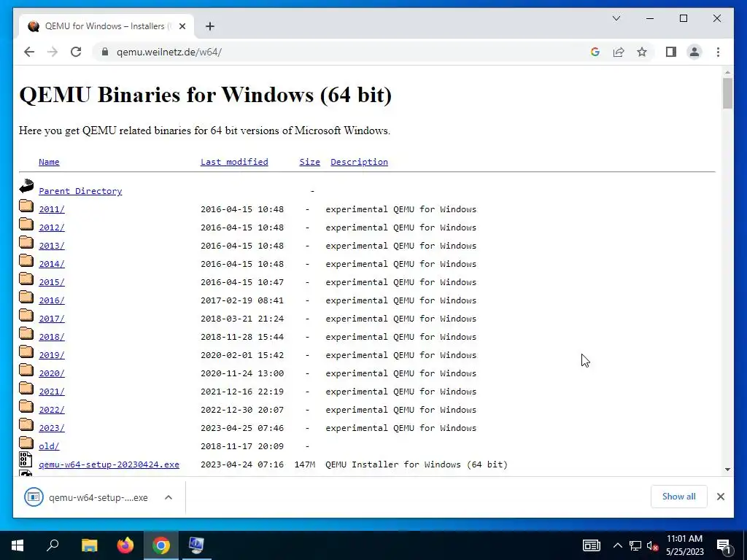Image resolution: width=747 pixels, height=560 pixels.
Task: Open the notification center icon
Action: (x=724, y=545)
